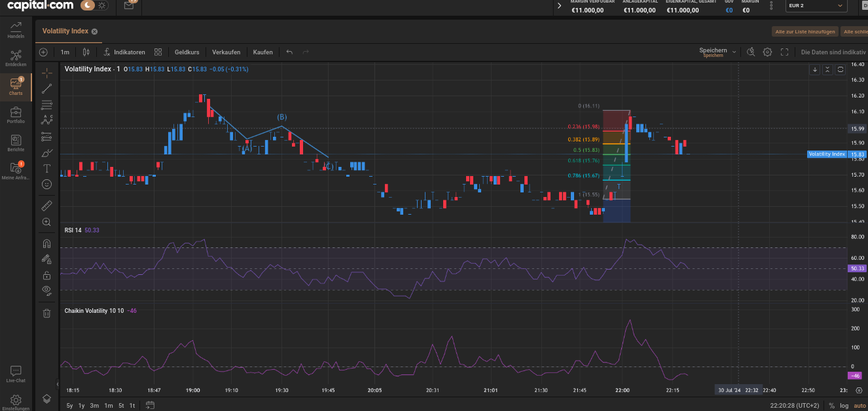Add a symbol with the plus icon

(x=43, y=52)
